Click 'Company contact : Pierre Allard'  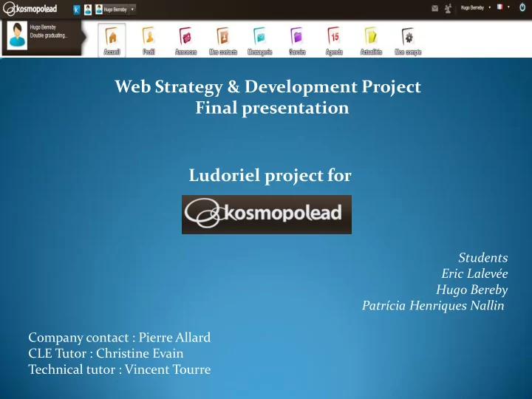tap(120, 338)
